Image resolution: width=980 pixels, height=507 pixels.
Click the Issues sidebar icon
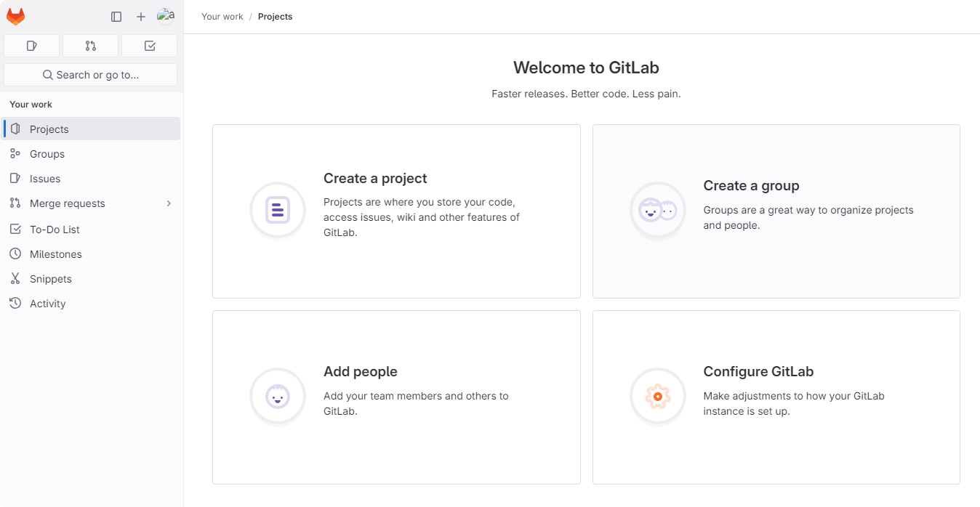pyautogui.click(x=15, y=178)
